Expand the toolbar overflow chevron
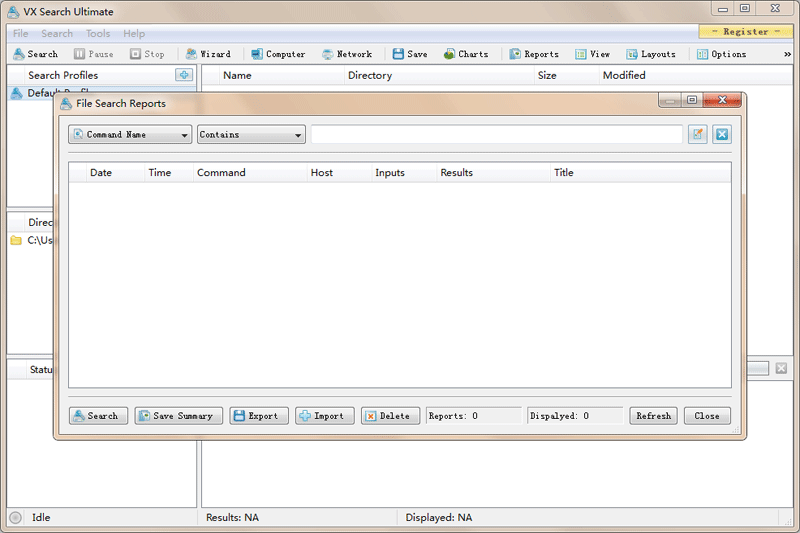 [787, 54]
